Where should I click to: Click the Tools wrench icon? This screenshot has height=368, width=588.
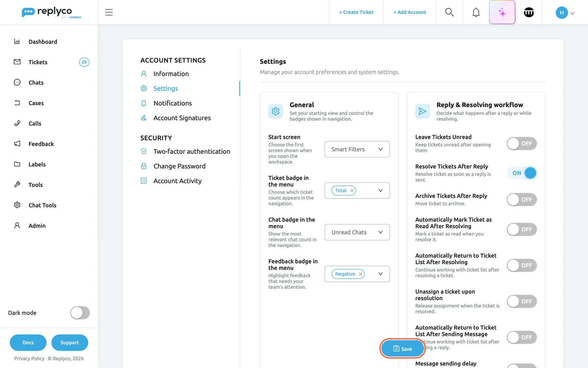point(17,184)
